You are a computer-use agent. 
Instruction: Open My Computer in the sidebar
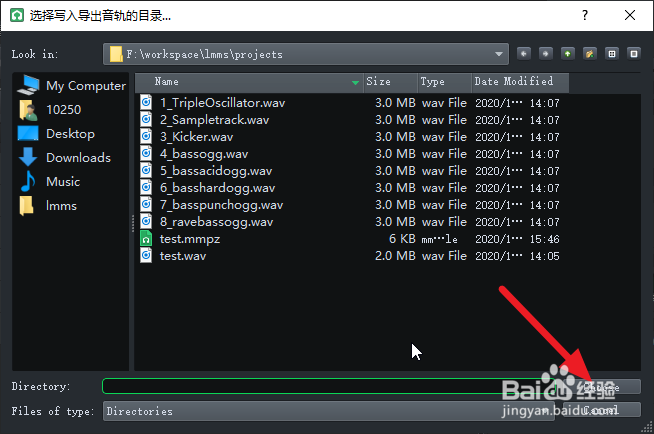[71, 85]
